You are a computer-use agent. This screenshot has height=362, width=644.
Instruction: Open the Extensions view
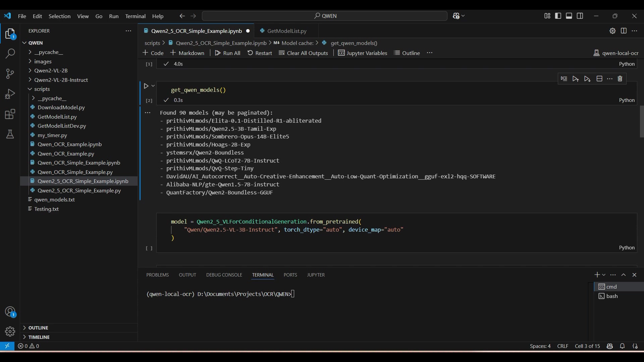[10, 114]
